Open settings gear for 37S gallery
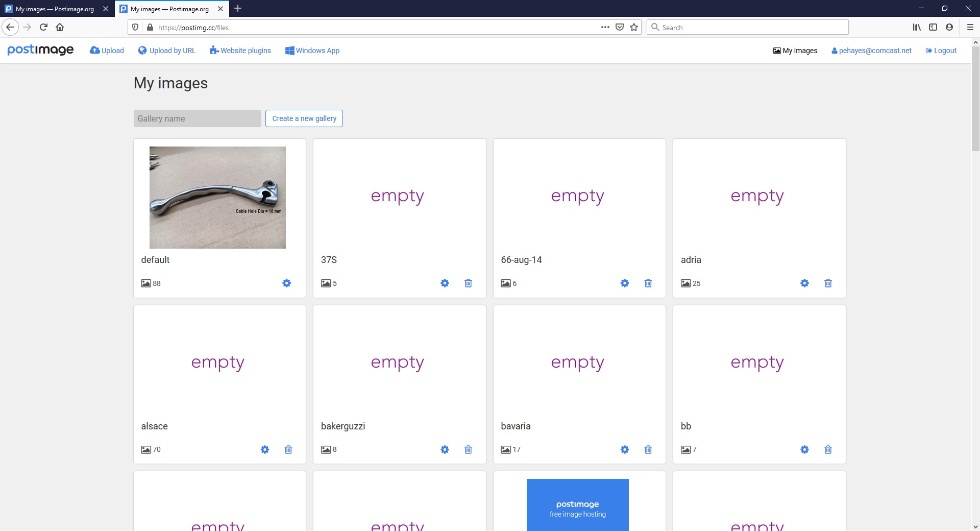The image size is (980, 531). [445, 283]
